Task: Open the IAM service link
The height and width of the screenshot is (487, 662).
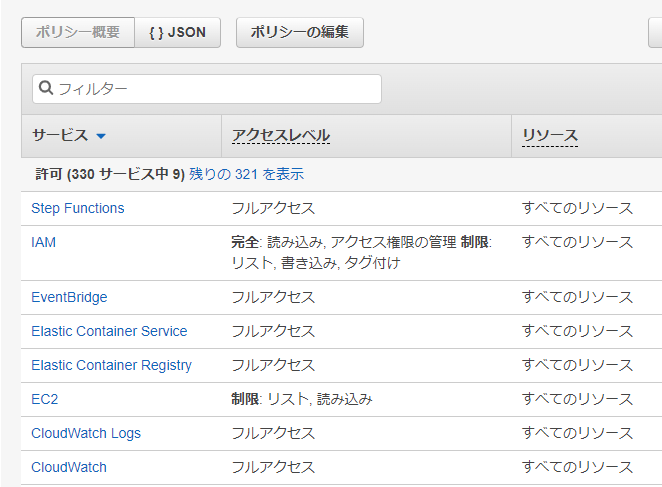Action: tap(43, 242)
